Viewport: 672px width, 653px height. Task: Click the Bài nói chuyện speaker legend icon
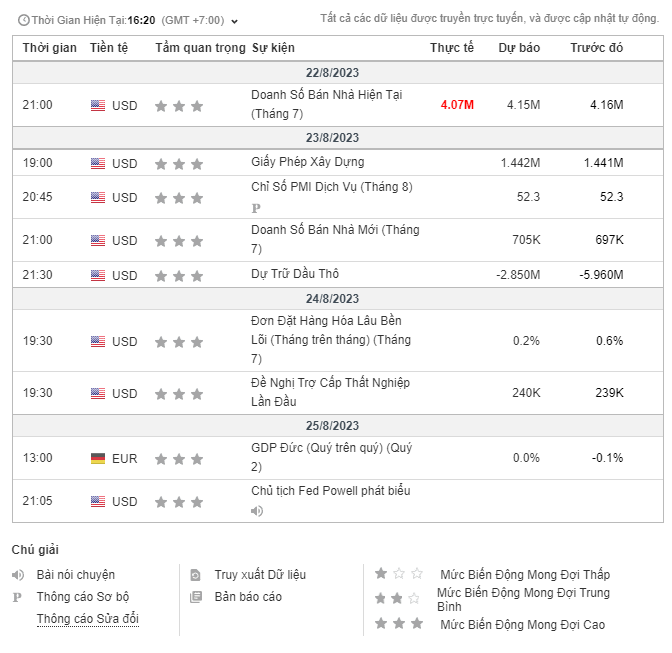18,575
